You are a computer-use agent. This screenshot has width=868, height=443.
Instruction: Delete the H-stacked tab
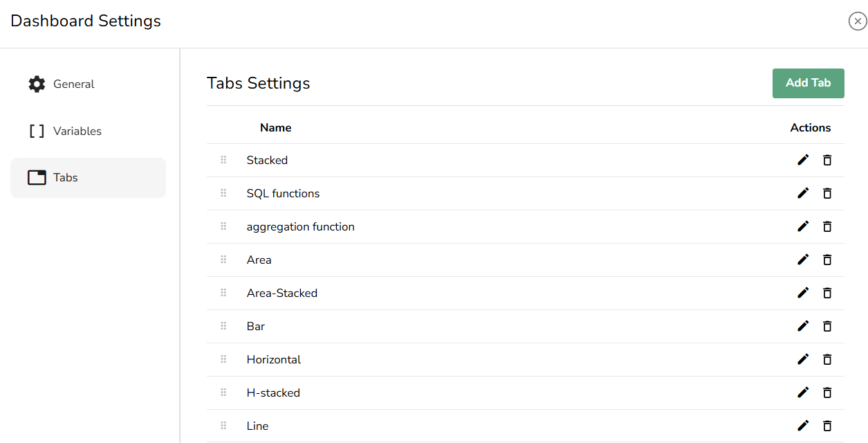pos(827,392)
